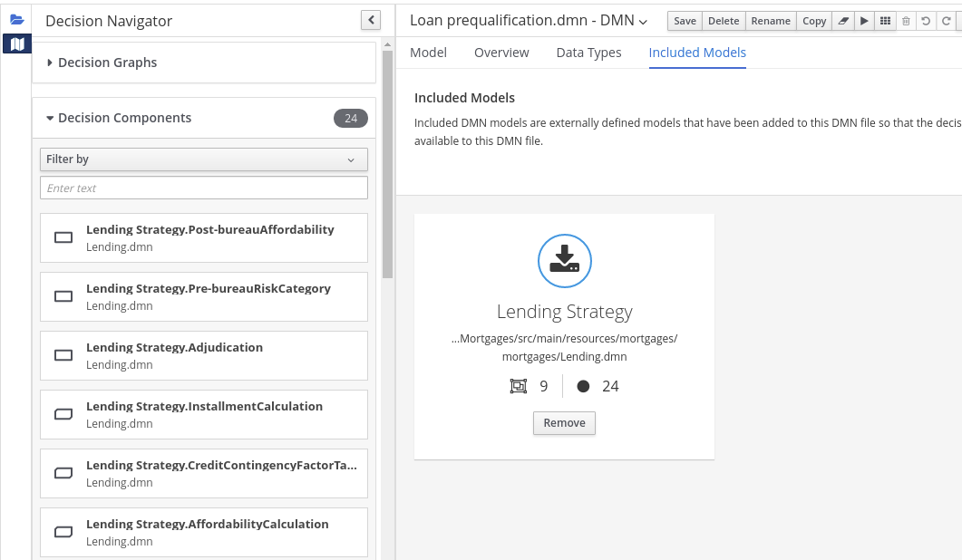Click the number 24 on the card
Image resolution: width=962 pixels, height=560 pixels.
click(610, 386)
